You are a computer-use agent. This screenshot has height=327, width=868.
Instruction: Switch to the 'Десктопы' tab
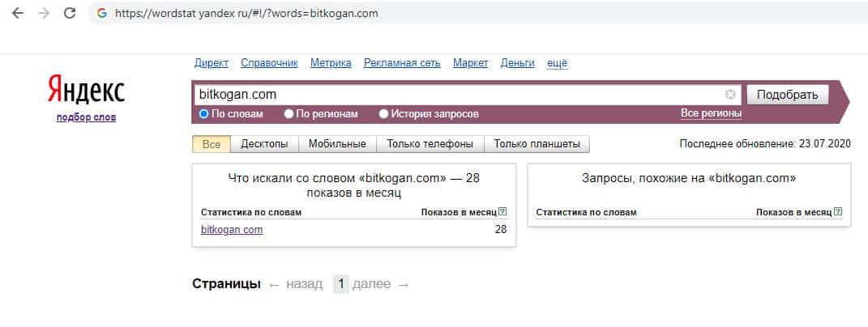(x=264, y=144)
